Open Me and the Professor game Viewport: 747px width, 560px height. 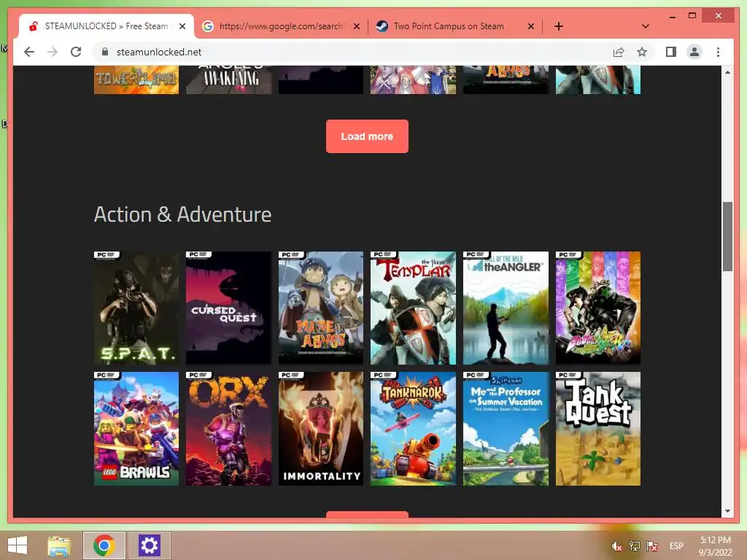(x=506, y=429)
